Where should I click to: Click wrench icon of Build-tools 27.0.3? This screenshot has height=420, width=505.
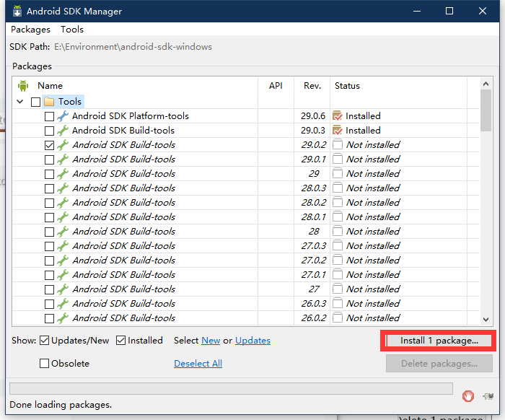tap(63, 246)
